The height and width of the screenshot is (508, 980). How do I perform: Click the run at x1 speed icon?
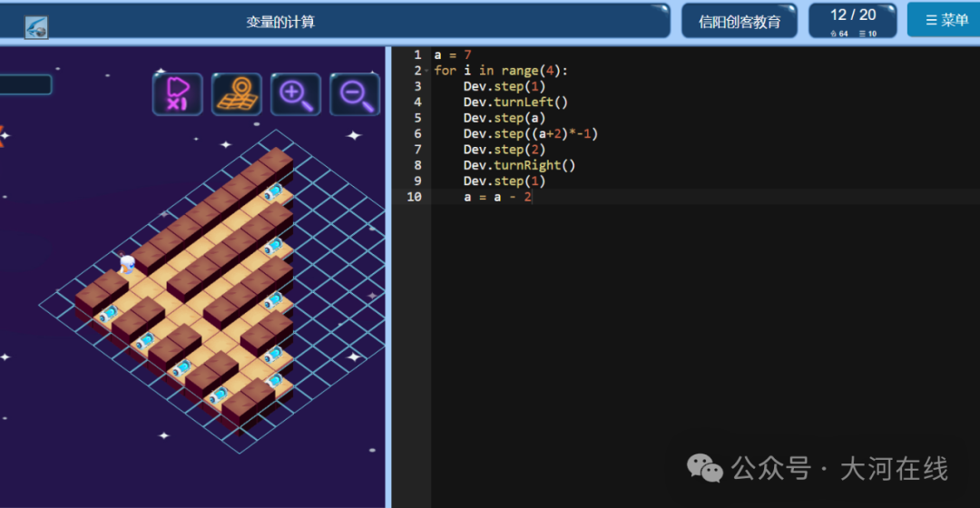(178, 94)
